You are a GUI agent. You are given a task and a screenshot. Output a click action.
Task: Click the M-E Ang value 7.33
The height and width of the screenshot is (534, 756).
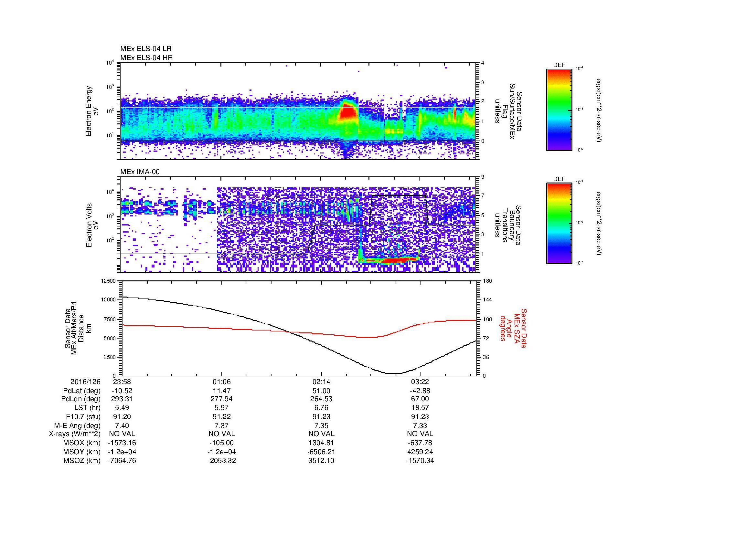pos(420,425)
